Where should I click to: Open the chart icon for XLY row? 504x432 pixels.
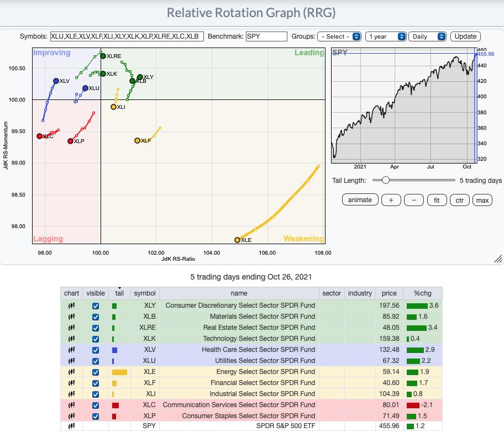coord(71,305)
